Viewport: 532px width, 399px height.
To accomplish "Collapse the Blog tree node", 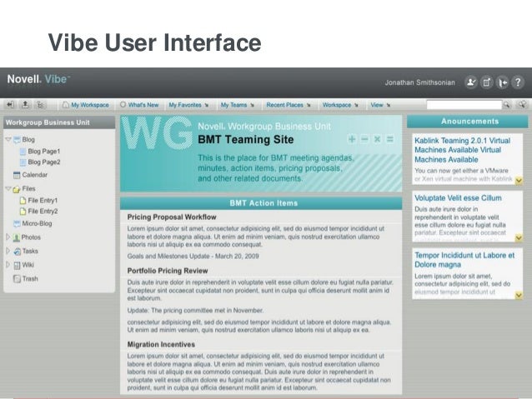I will [8, 139].
